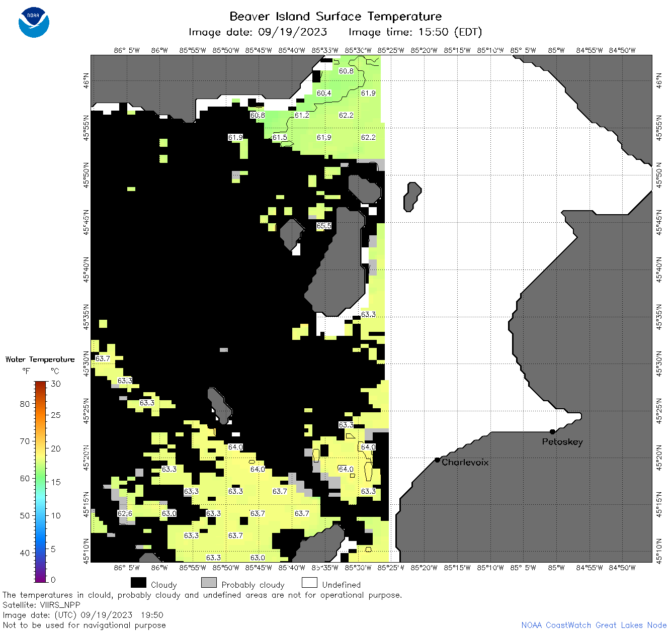This screenshot has height=633, width=672.
Task: Click the 45°30'N label on the left axis
Action: [86, 364]
